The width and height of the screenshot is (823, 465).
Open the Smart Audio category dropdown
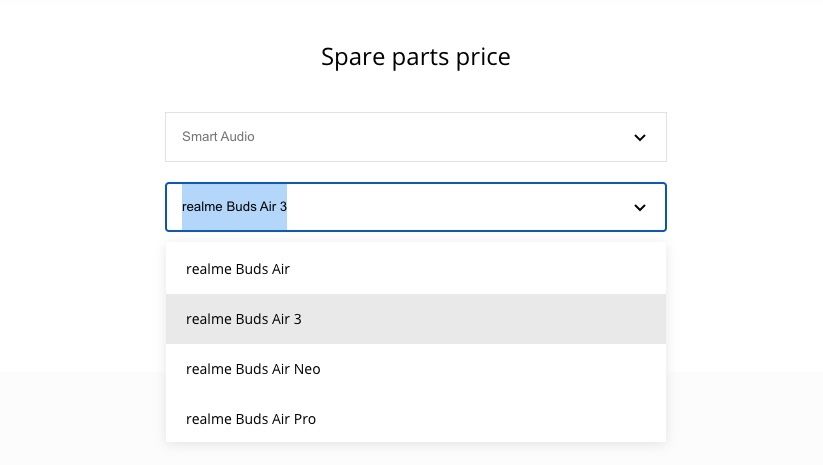[416, 137]
